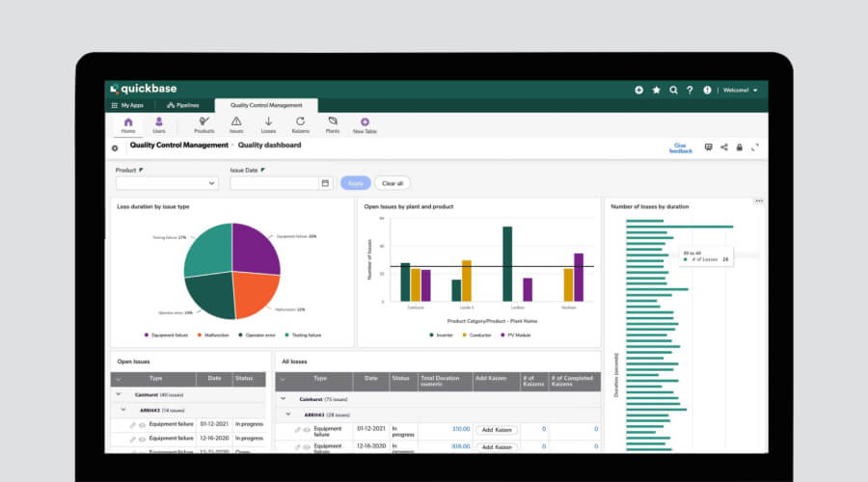Image resolution: width=868 pixels, height=482 pixels.
Task: Expand dashboard to full screen
Action: 755,147
